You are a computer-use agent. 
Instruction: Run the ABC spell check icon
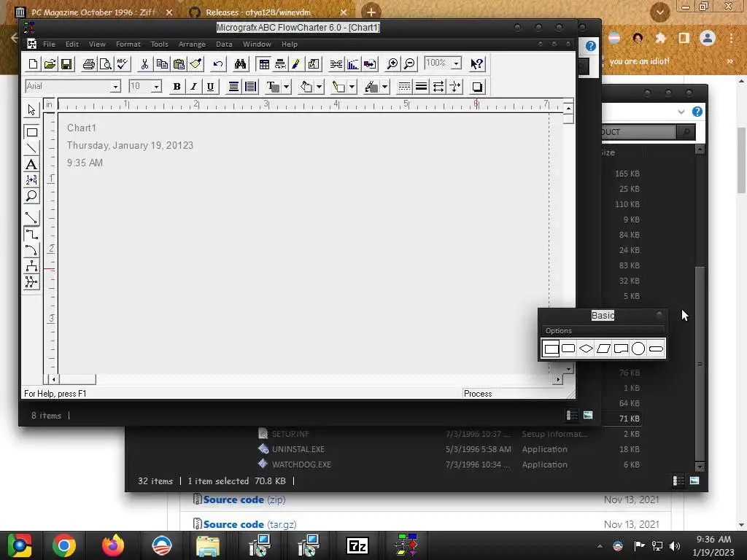tap(123, 64)
